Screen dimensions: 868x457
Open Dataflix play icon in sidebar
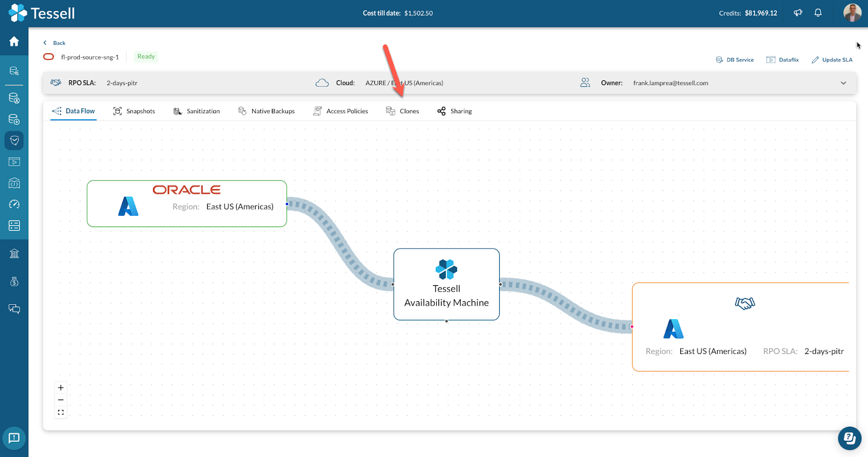[x=14, y=162]
